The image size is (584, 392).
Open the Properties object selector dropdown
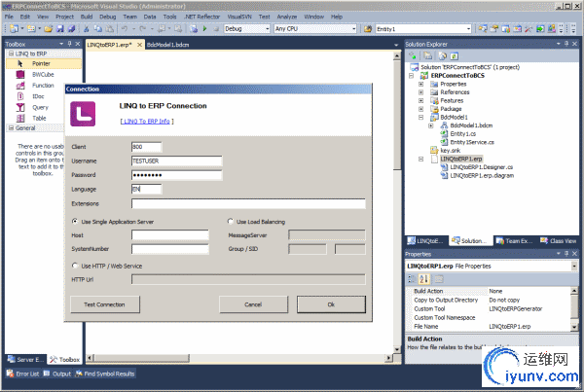click(x=574, y=266)
